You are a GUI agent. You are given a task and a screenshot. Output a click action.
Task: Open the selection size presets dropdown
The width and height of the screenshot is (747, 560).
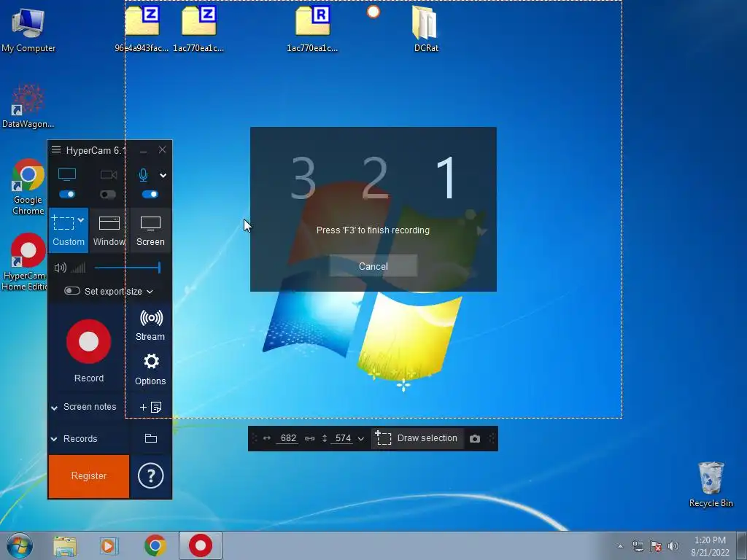coord(361,438)
